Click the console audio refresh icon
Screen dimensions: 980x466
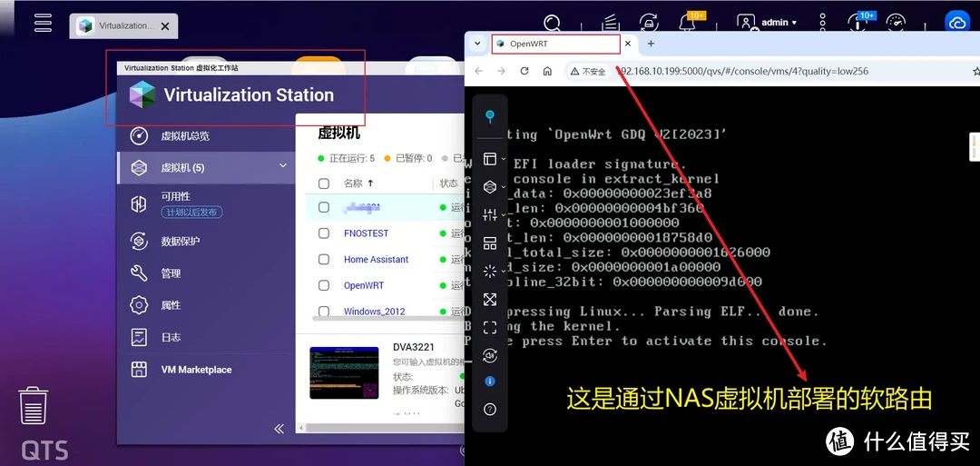(490, 355)
